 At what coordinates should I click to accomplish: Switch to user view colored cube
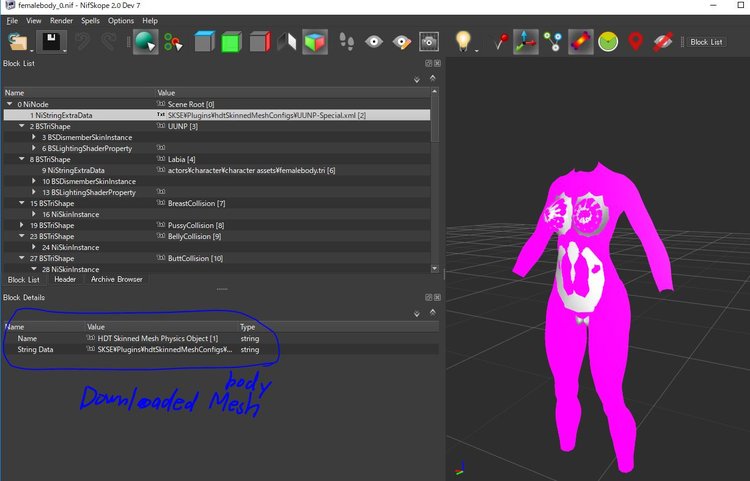tap(315, 42)
